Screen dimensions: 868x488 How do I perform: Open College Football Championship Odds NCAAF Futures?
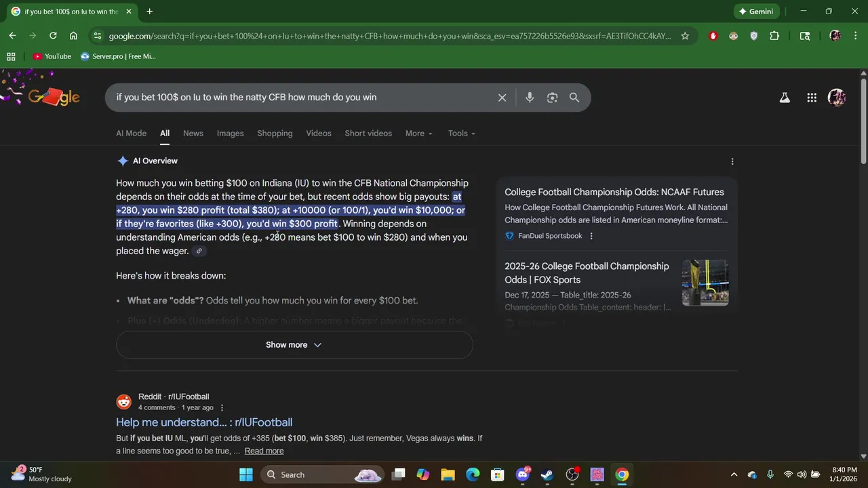coord(614,192)
